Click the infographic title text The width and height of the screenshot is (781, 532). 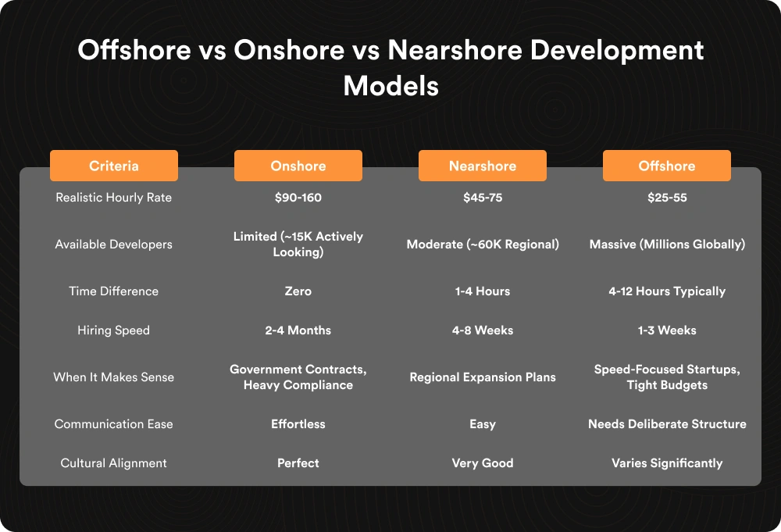390,66
